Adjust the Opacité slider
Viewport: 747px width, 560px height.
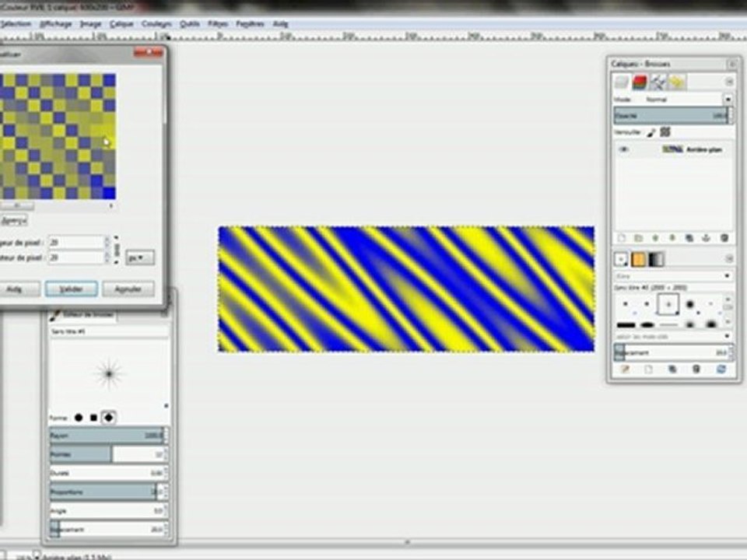point(672,116)
